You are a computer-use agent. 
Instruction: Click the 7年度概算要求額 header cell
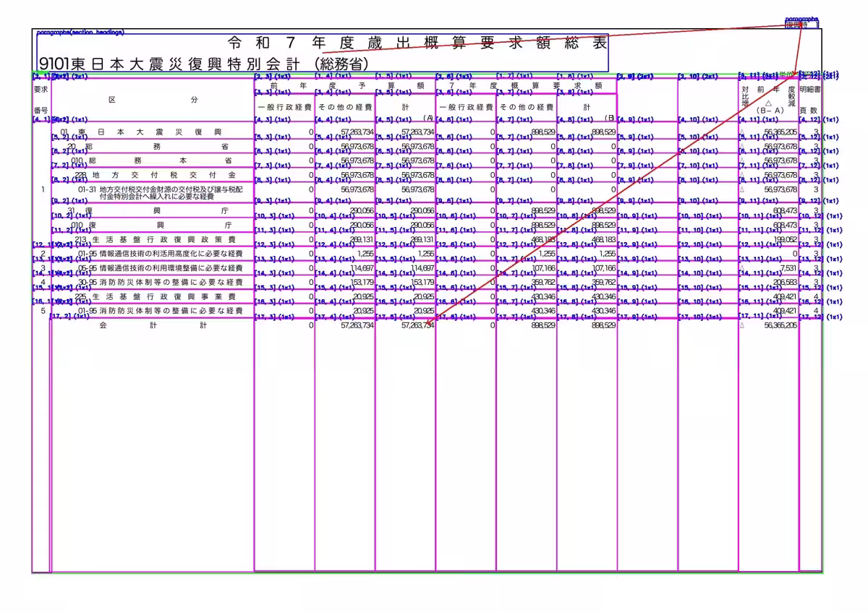525,85
